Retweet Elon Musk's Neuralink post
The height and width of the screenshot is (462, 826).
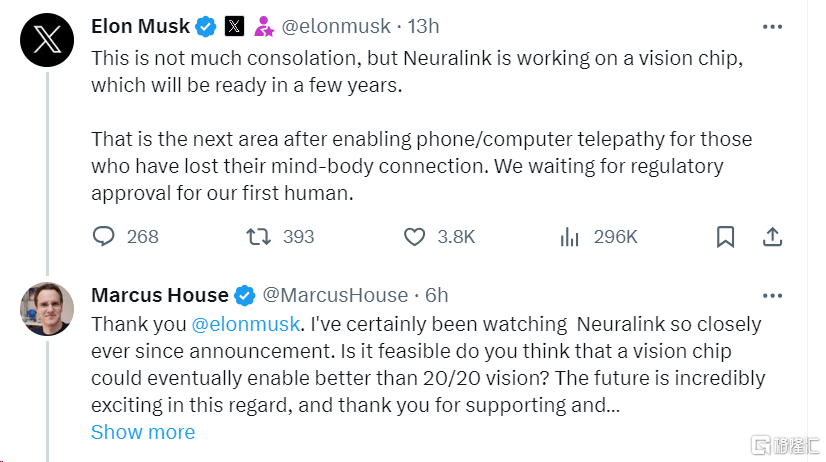(x=259, y=237)
